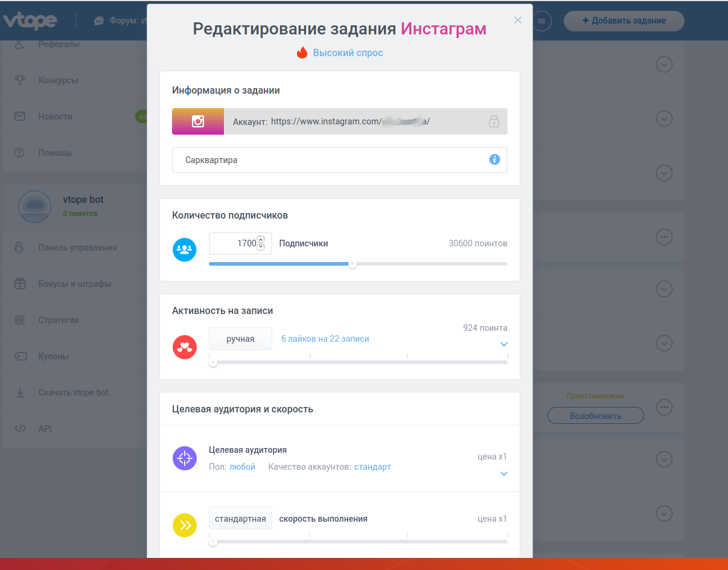Click the purple target audience icon
Viewport: 728px width, 570px height.
click(x=185, y=458)
